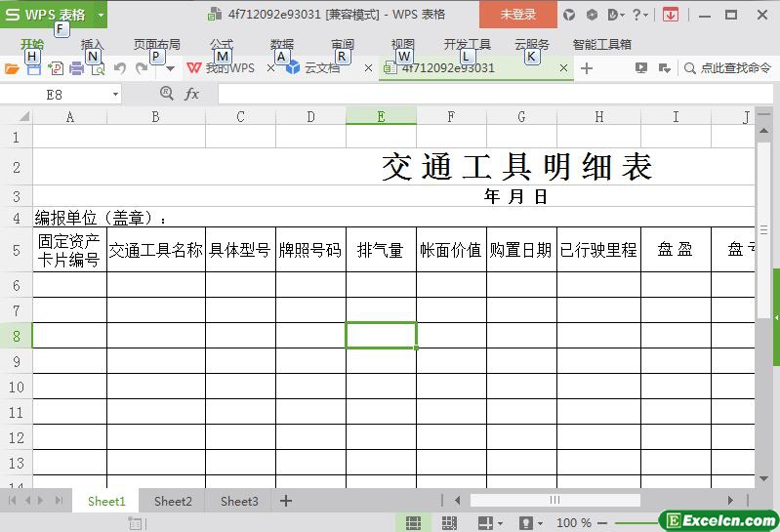Switch to page break preview view
The image size is (780, 532).
449,523
